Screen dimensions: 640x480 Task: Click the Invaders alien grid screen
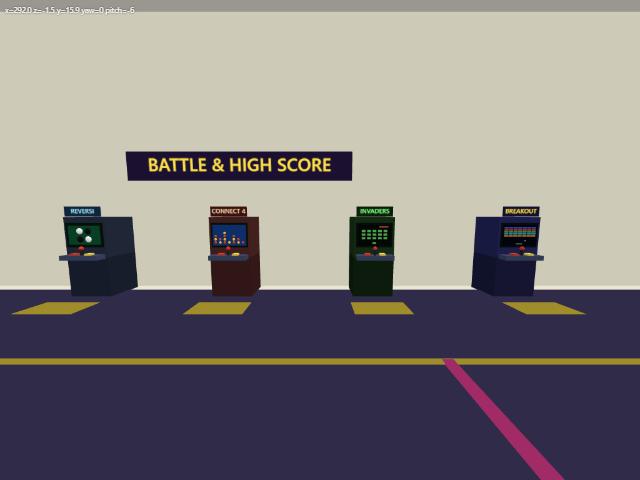tap(375, 234)
